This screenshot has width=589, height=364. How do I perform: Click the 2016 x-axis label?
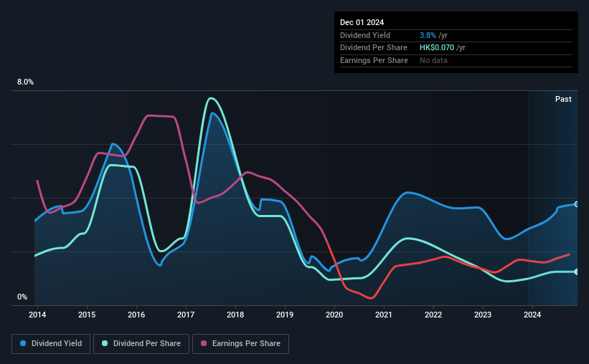136,315
